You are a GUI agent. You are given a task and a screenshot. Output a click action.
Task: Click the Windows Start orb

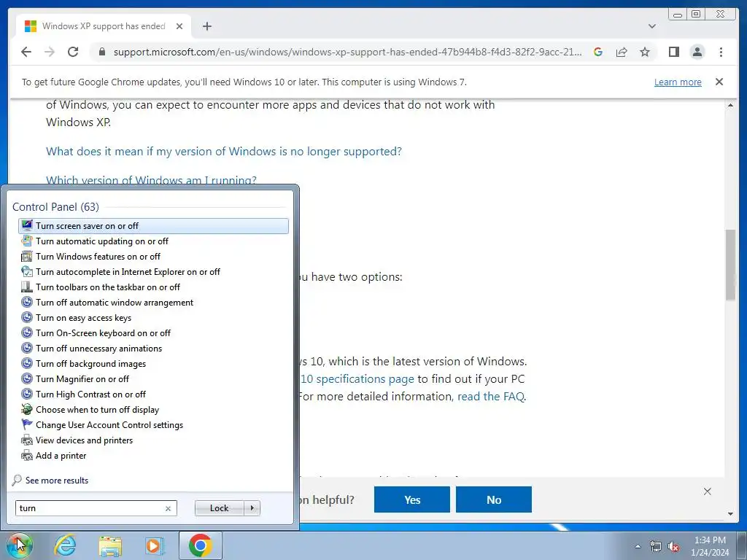19,545
